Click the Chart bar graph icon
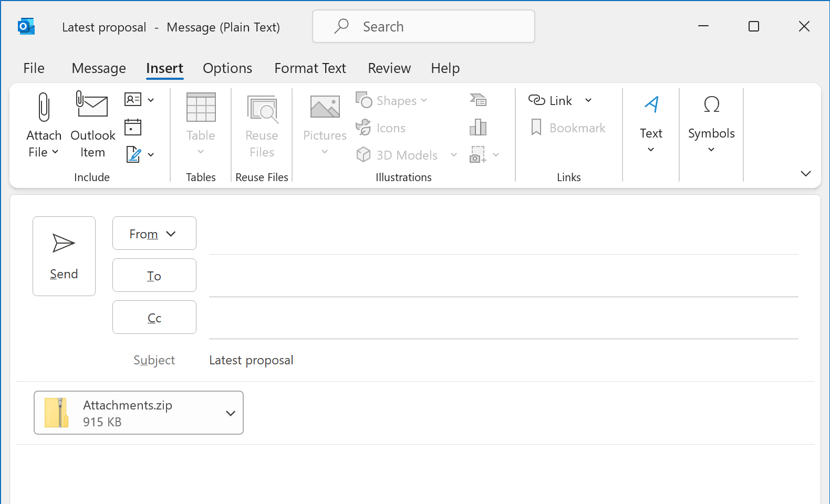 [478, 127]
